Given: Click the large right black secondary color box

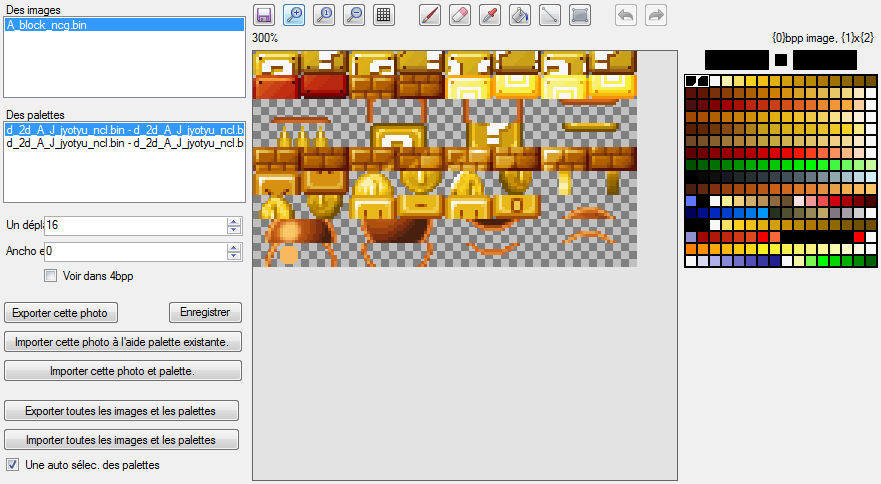Looking at the screenshot, I should [825, 60].
